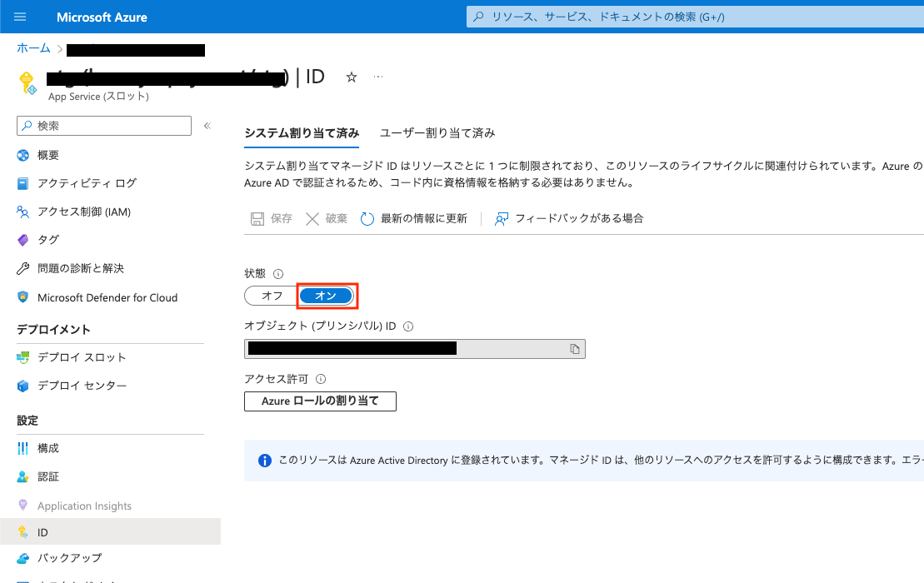Click 保存 in the command bar
The image size is (924, 583).
click(271, 219)
